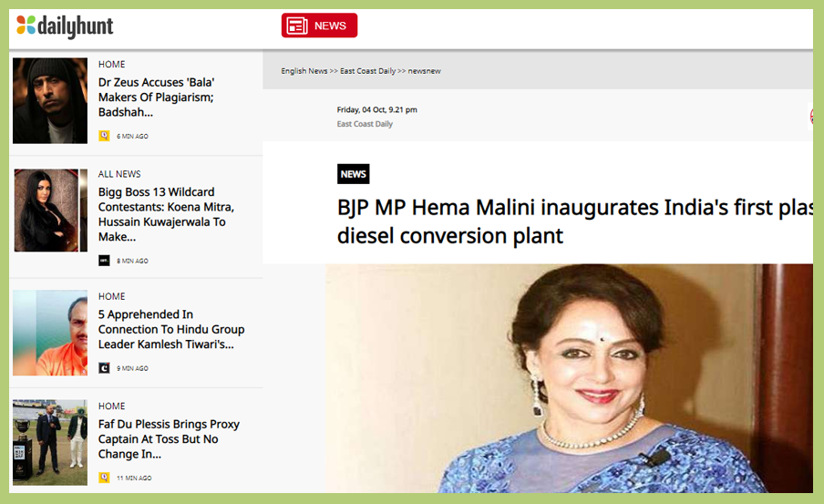Click publisher icon beside 9 MIN AGO
The image size is (824, 504).
(x=104, y=368)
